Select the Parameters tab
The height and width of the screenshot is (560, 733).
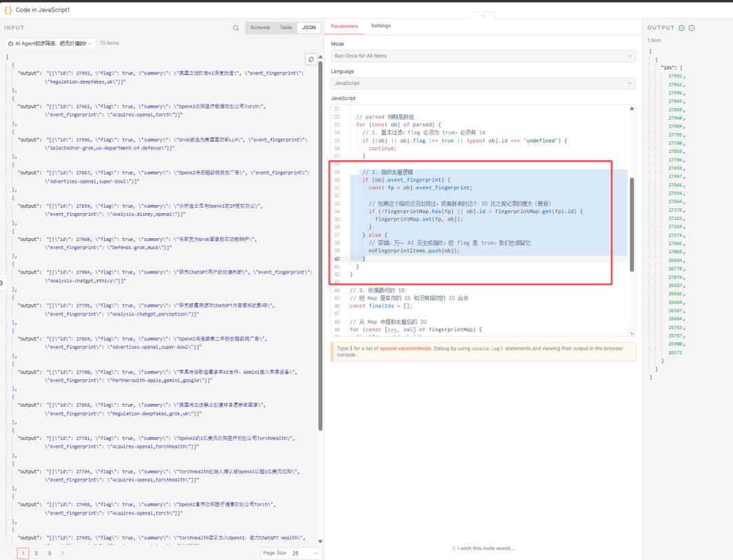pyautogui.click(x=344, y=26)
